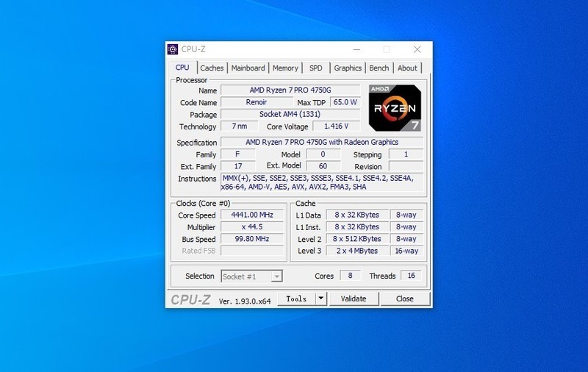Click the Level 3 associativity 16-way
588x372 pixels.
pyautogui.click(x=406, y=251)
